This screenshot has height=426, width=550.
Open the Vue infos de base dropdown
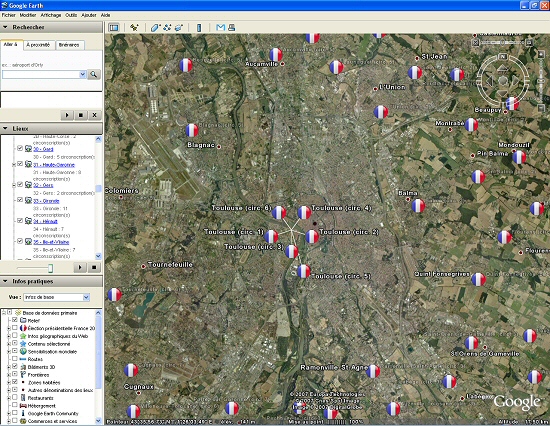tap(57, 297)
